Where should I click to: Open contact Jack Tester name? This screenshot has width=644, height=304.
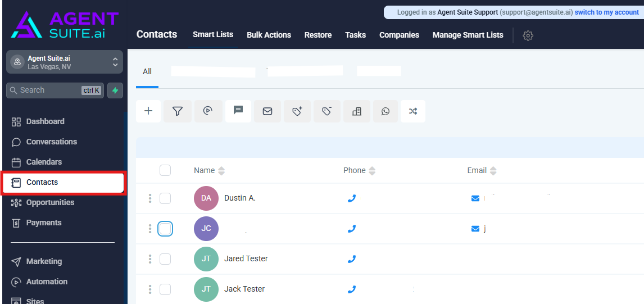pyautogui.click(x=244, y=289)
